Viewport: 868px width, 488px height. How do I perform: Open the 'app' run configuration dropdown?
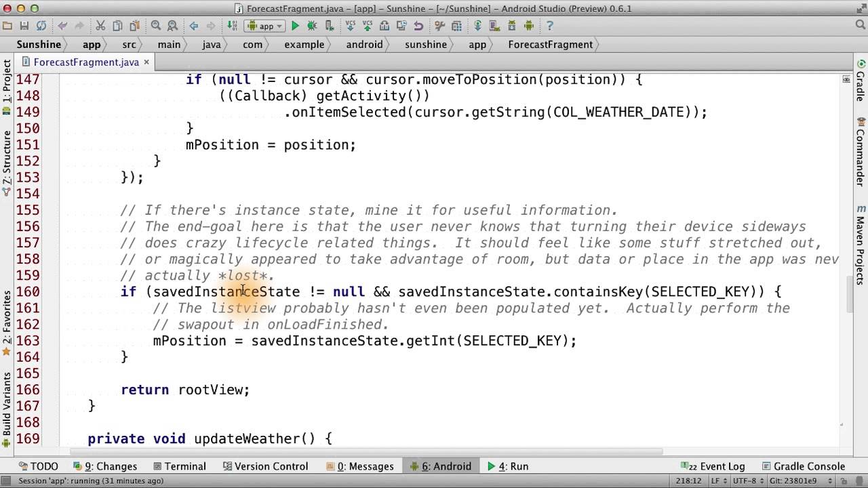[x=264, y=26]
